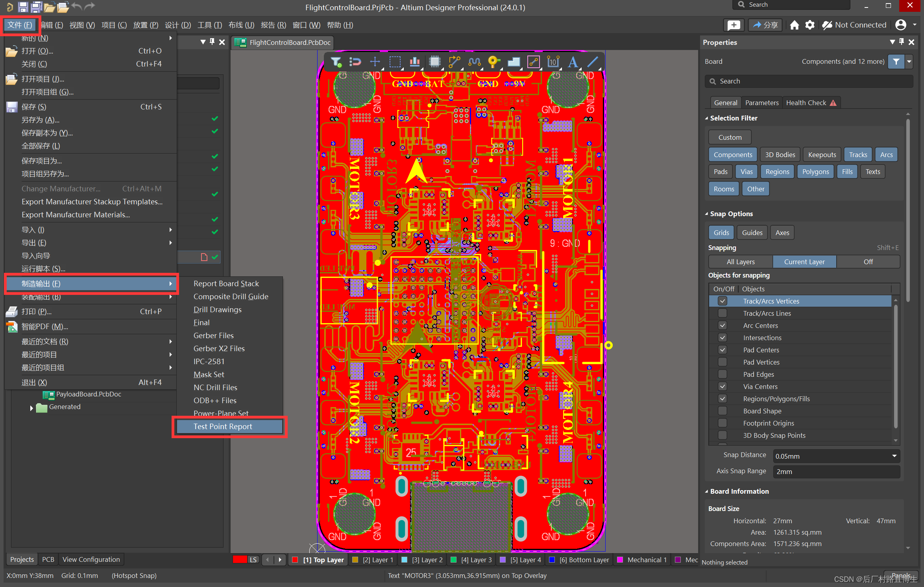Viewport: 924px width, 587px height.
Task: Expand the 导出 (E) submenu
Action: 91,243
